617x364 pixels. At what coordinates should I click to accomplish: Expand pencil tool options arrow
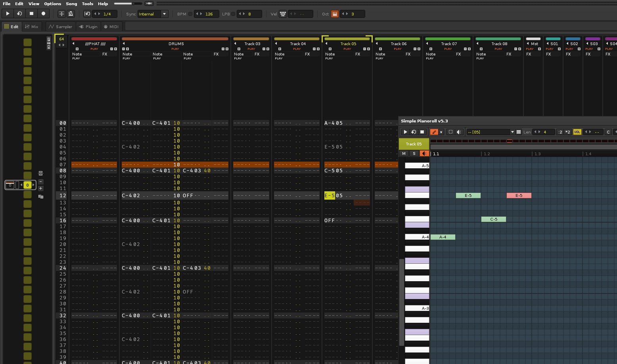click(441, 132)
